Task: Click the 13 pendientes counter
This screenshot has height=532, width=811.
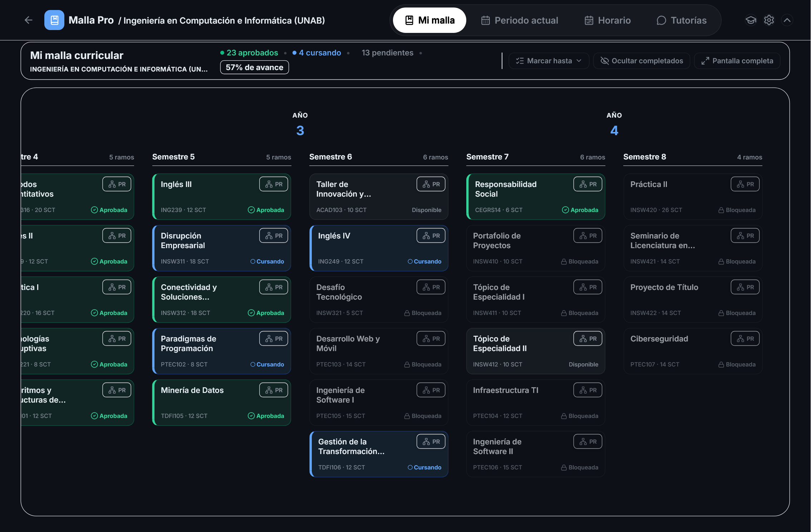Action: [387, 53]
